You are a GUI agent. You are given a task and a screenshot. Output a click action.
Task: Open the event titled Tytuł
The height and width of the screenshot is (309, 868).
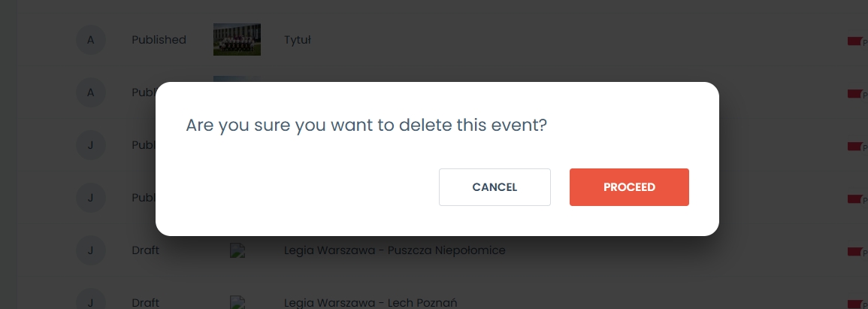click(298, 40)
